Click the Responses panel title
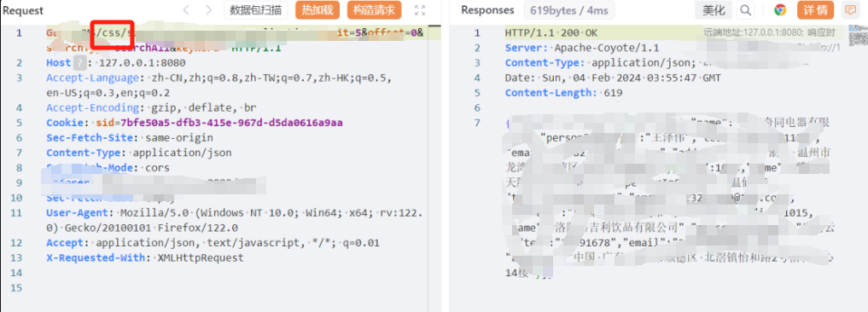The height and width of the screenshot is (312, 868). pyautogui.click(x=487, y=10)
